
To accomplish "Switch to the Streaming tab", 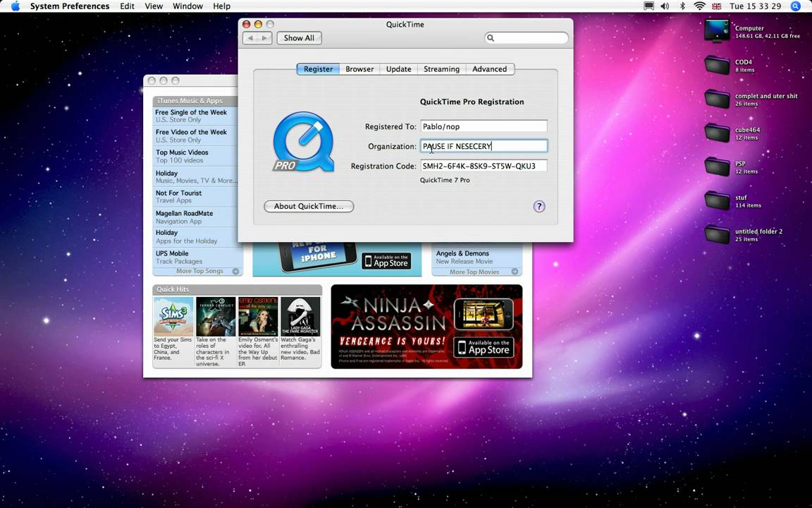I will tap(441, 69).
